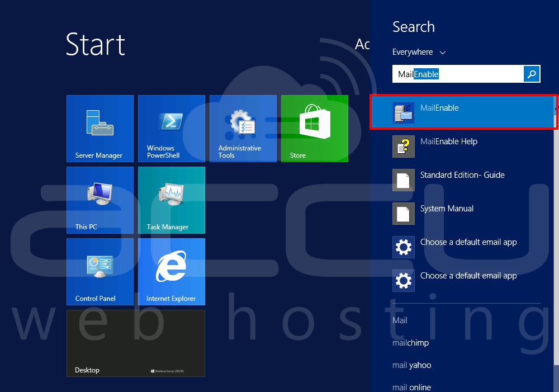Click the MailEnable Help icon
The width and height of the screenshot is (559, 392).
(404, 147)
